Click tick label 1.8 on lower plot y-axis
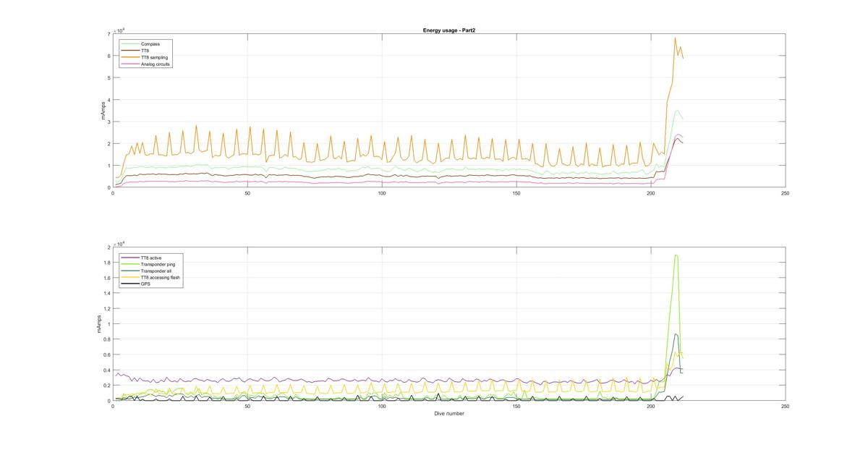This screenshot has height=450, width=868. pyautogui.click(x=107, y=263)
